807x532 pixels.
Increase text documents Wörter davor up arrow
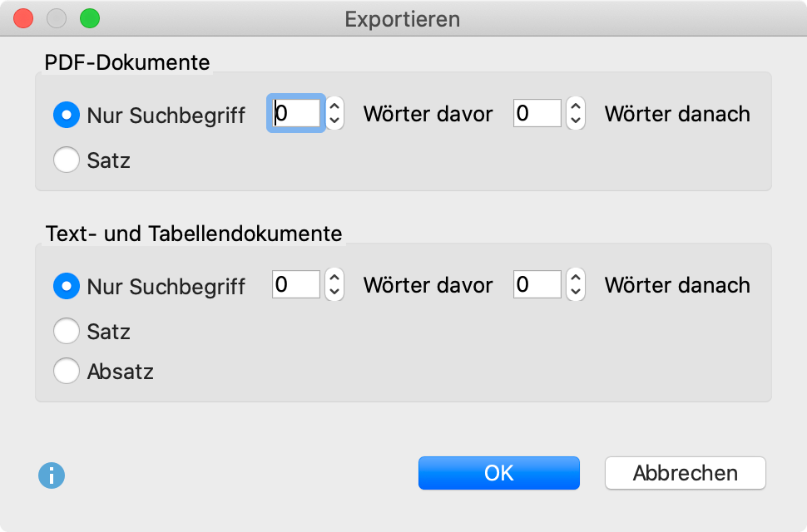tap(334, 277)
